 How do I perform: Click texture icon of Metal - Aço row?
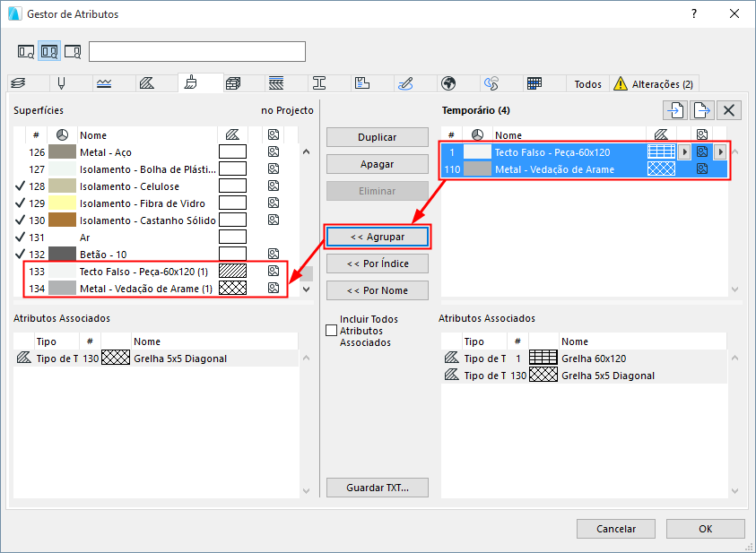click(x=274, y=151)
